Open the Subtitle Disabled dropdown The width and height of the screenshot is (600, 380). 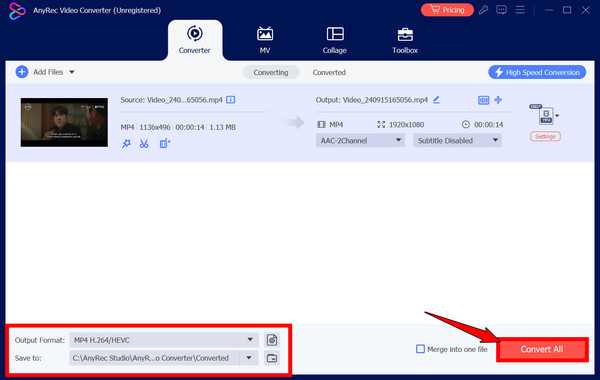[x=457, y=140]
